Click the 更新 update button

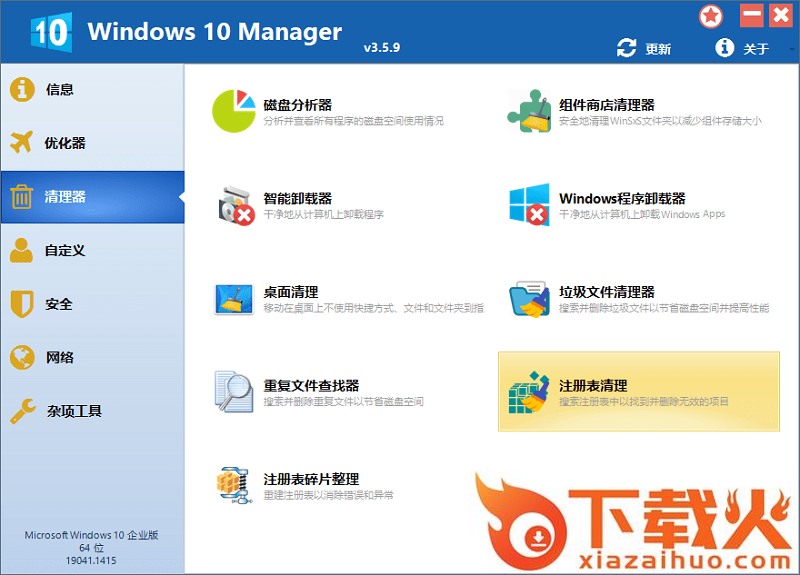pos(645,48)
